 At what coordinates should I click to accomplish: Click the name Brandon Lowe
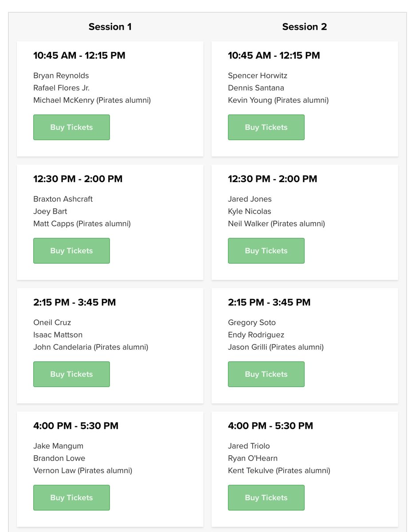59,458
